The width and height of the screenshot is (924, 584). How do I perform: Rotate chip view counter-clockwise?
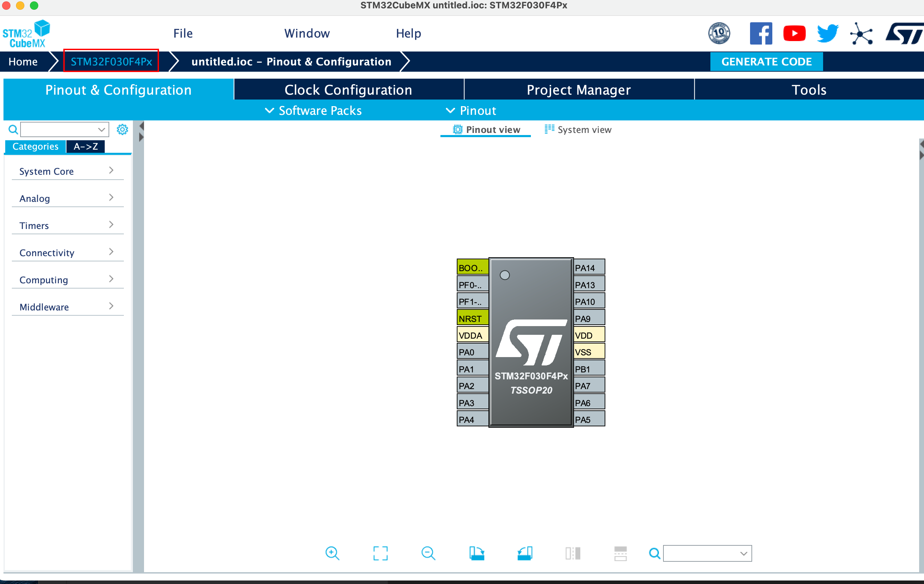pos(525,553)
